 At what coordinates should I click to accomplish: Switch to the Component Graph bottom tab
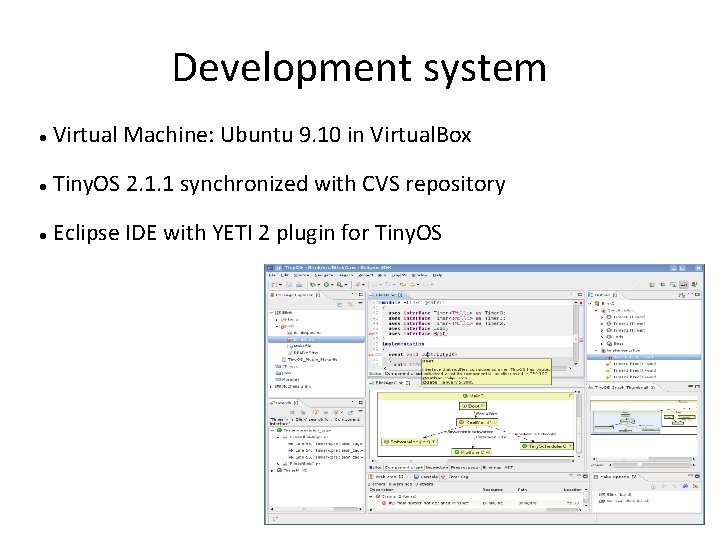coord(404,467)
